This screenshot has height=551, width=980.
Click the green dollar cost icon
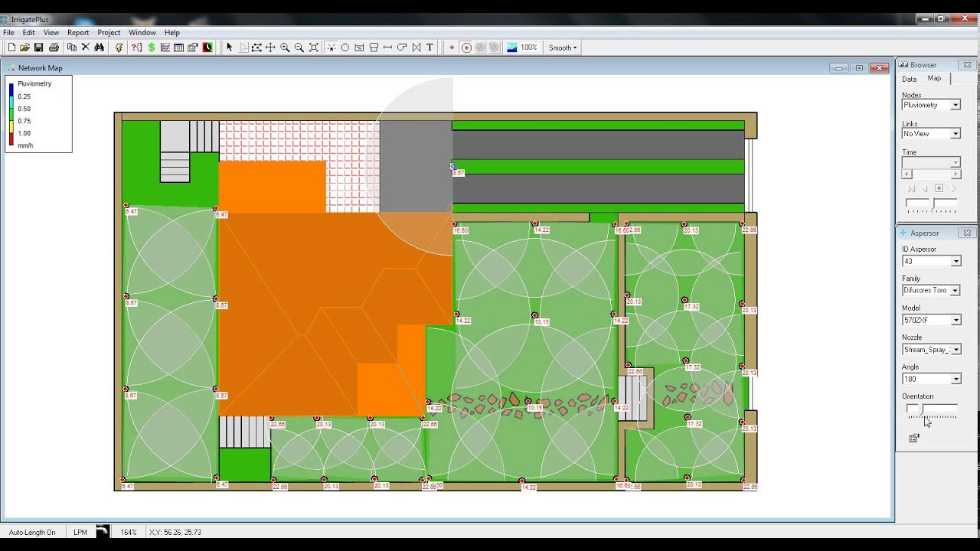point(152,47)
